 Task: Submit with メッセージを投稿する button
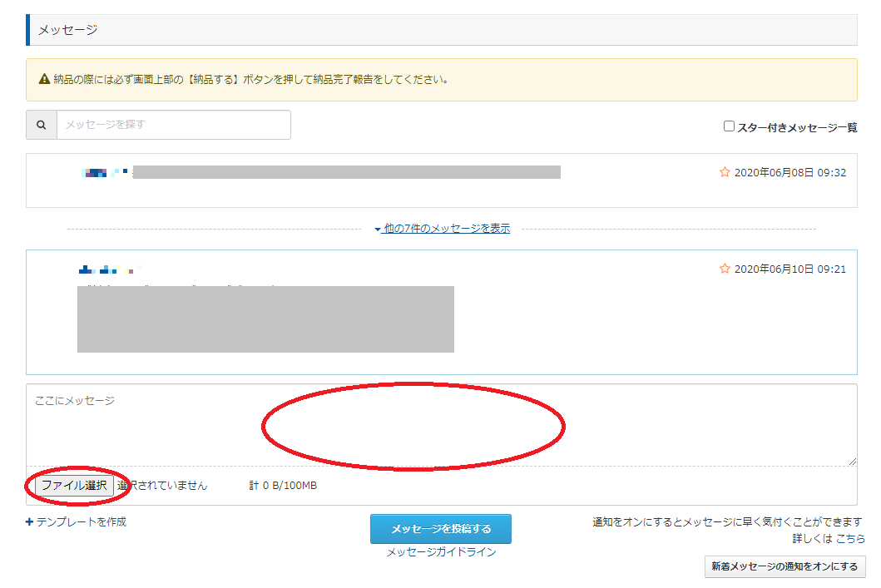440,529
